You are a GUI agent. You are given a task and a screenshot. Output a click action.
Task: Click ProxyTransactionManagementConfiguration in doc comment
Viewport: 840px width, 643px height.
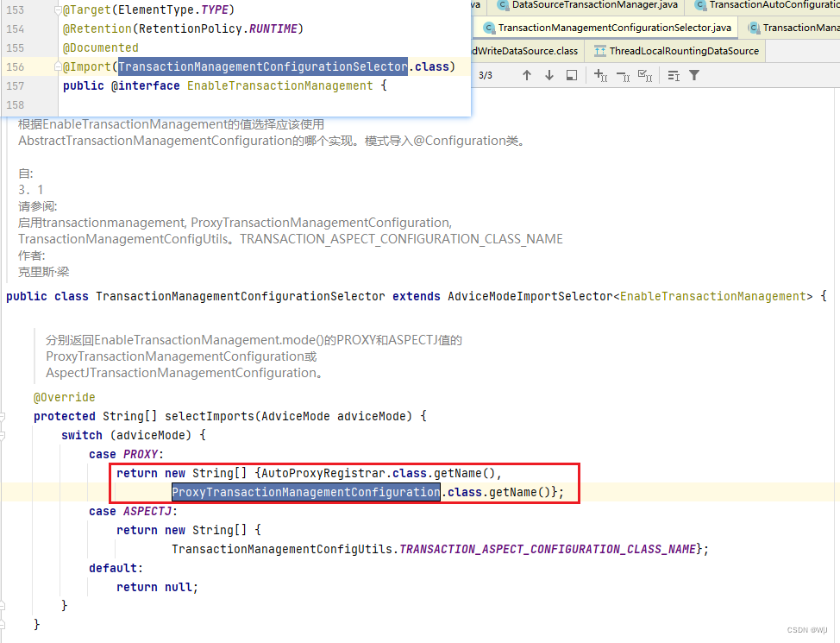[174, 356]
